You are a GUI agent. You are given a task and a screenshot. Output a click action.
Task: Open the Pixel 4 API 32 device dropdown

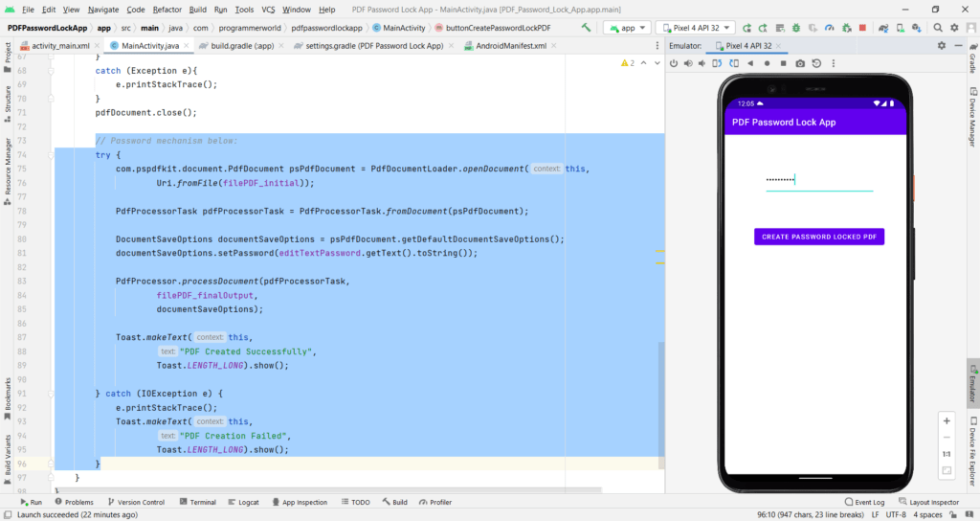point(696,28)
